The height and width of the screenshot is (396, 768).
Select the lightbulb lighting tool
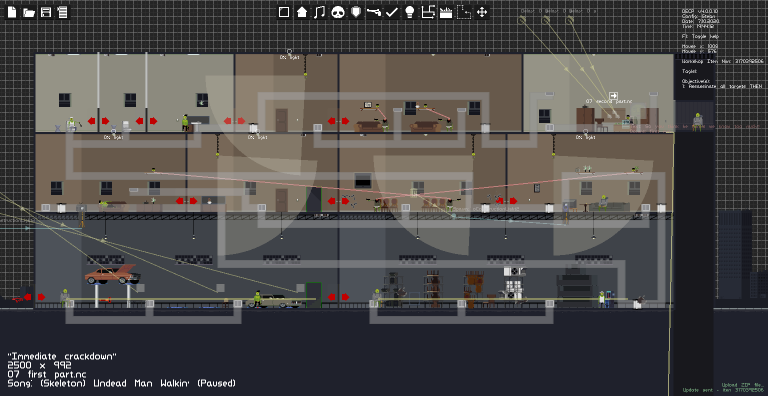click(x=410, y=12)
